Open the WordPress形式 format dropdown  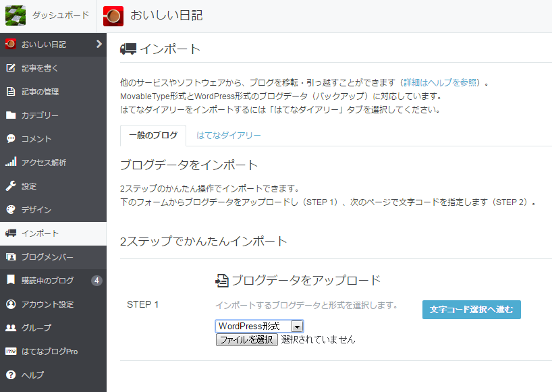[x=259, y=326]
